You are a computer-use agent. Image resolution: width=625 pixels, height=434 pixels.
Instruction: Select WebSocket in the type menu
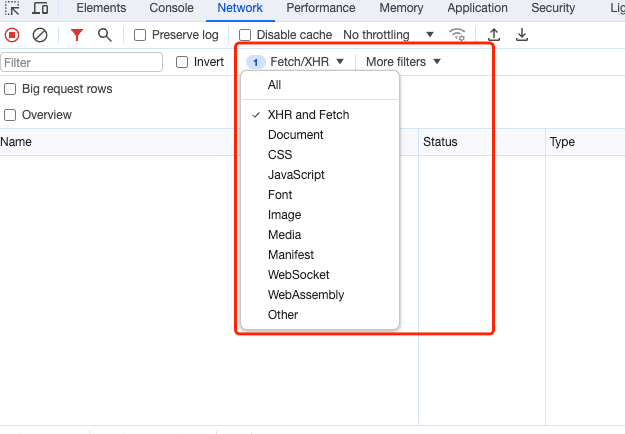tap(320, 275)
